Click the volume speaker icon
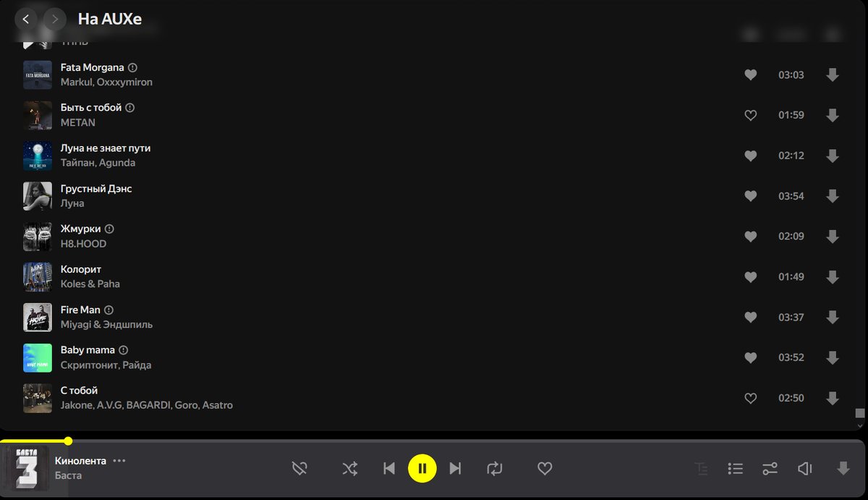Viewport: 868px width, 500px height. (804, 469)
